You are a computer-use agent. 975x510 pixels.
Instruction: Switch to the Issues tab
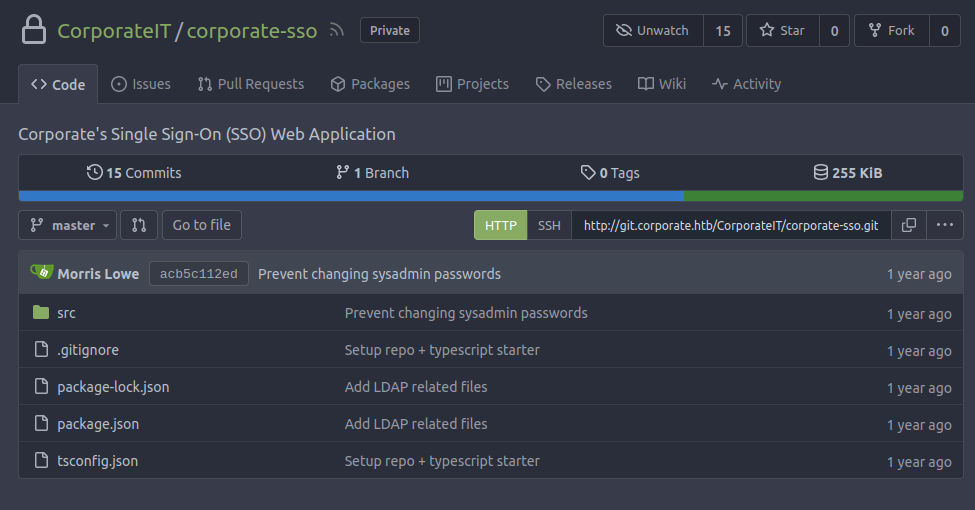(x=141, y=84)
